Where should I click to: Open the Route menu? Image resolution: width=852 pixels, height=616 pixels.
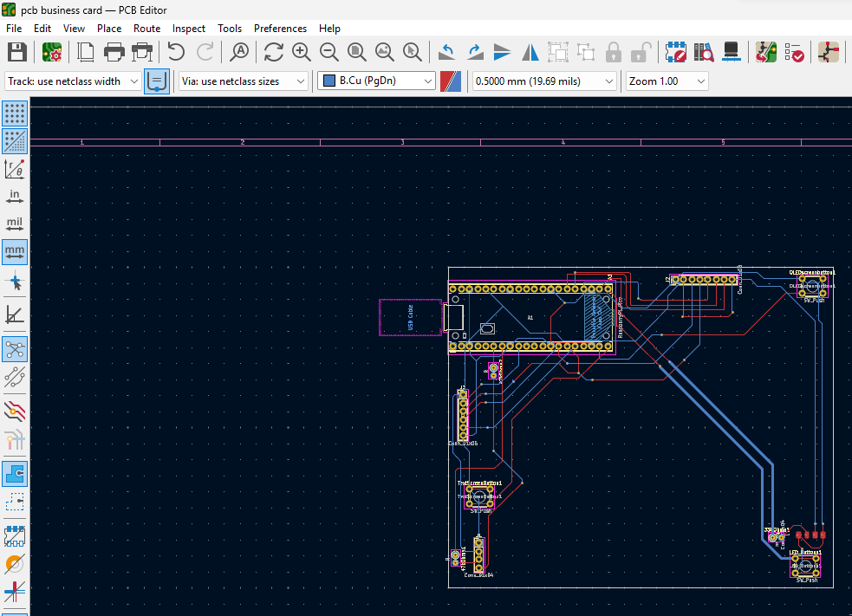coord(146,29)
